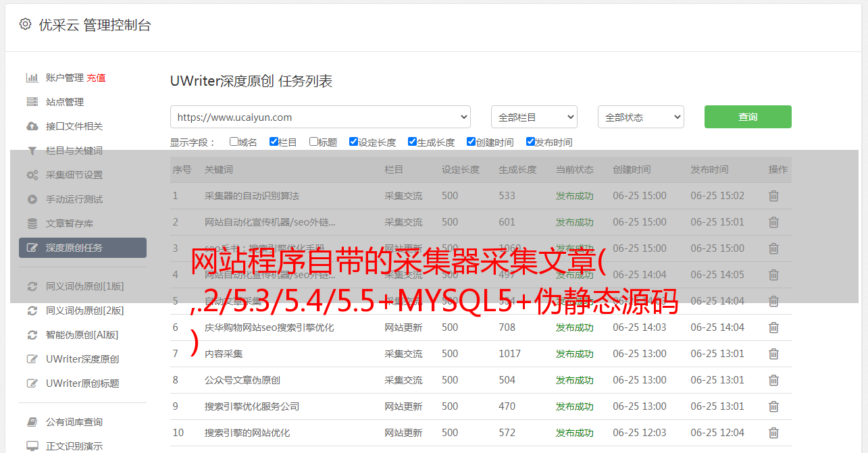Screen dimensions: 868x453
Task: Open 站点管理 via its server icon
Action: click(x=32, y=102)
